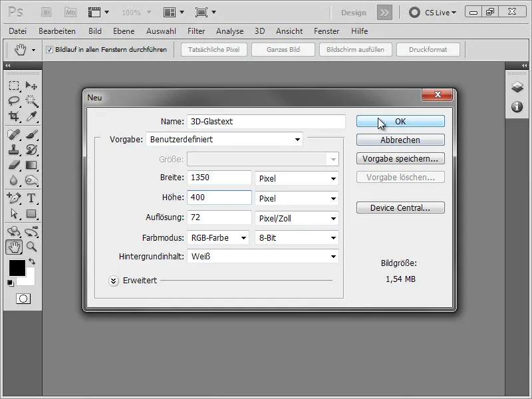532x399 pixels.
Task: Select the Brush tool
Action: tap(31, 134)
